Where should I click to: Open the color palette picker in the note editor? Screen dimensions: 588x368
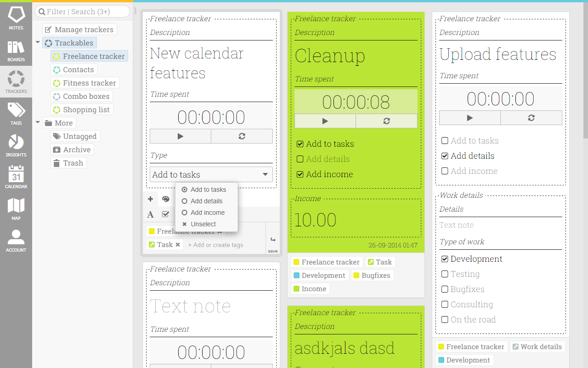[x=165, y=199]
